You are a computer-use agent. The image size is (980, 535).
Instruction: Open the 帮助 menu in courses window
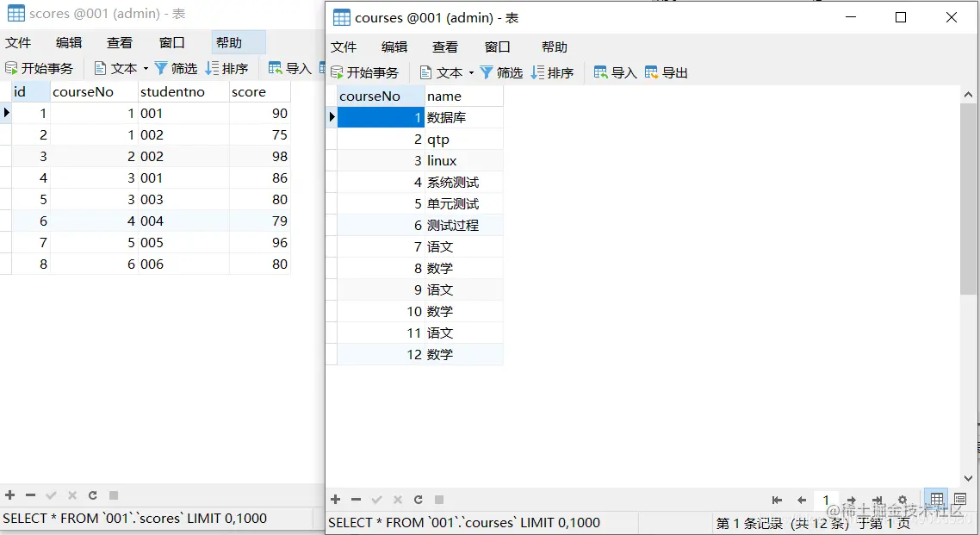pos(555,47)
